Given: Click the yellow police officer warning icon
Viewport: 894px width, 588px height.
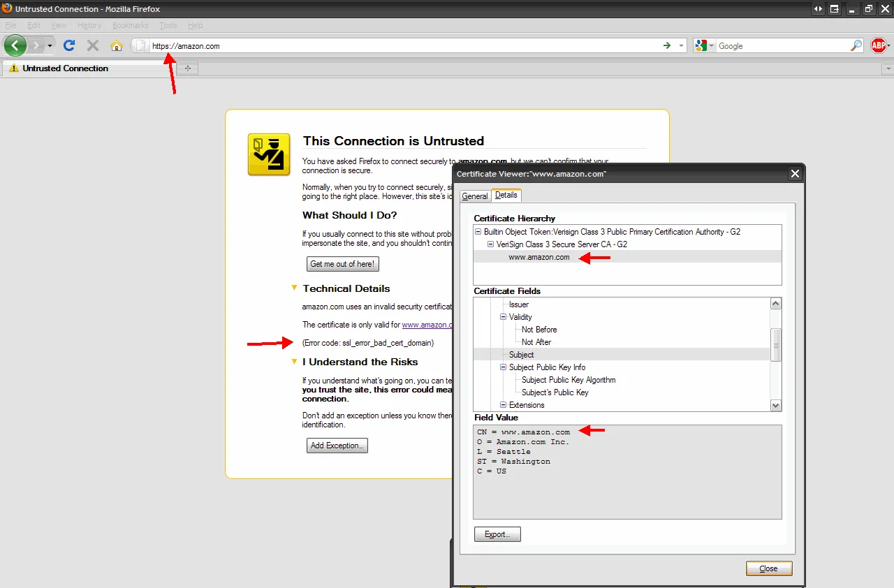Looking at the screenshot, I should coord(269,154).
